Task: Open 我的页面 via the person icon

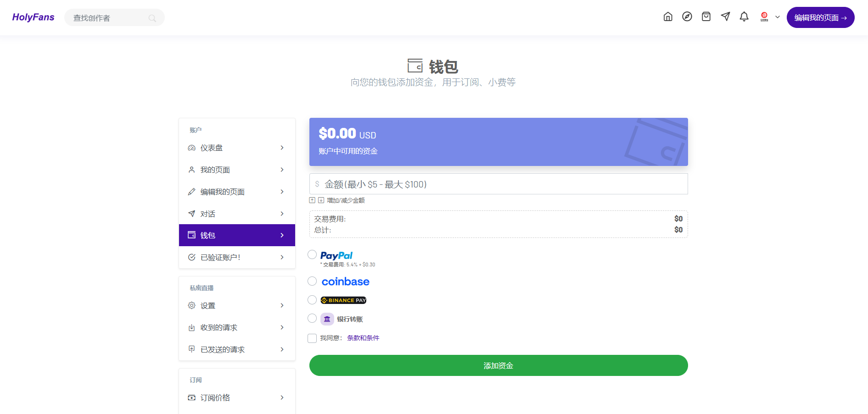Action: click(192, 170)
